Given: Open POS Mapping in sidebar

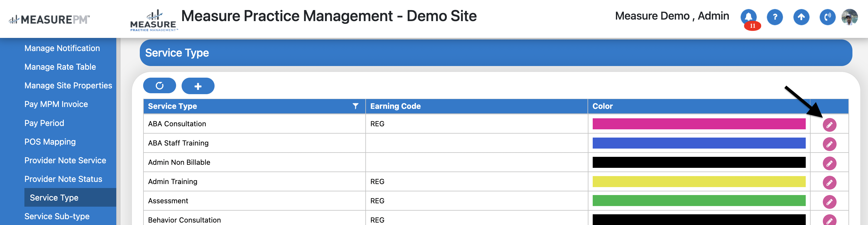Looking at the screenshot, I should tap(50, 142).
